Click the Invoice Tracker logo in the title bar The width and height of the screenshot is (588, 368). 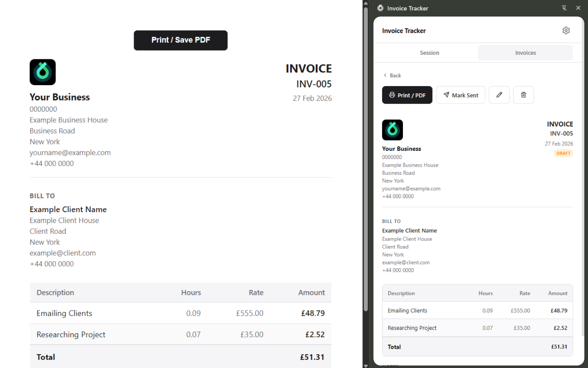pyautogui.click(x=380, y=8)
